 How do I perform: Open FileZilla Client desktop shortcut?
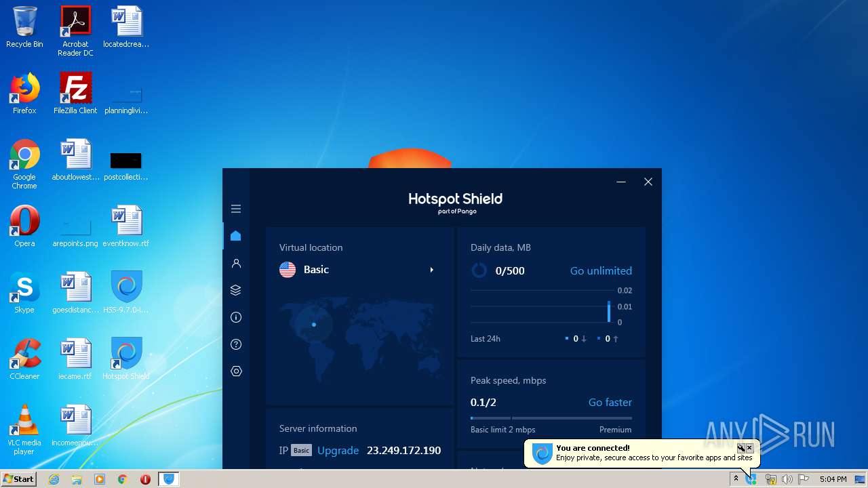coord(75,94)
